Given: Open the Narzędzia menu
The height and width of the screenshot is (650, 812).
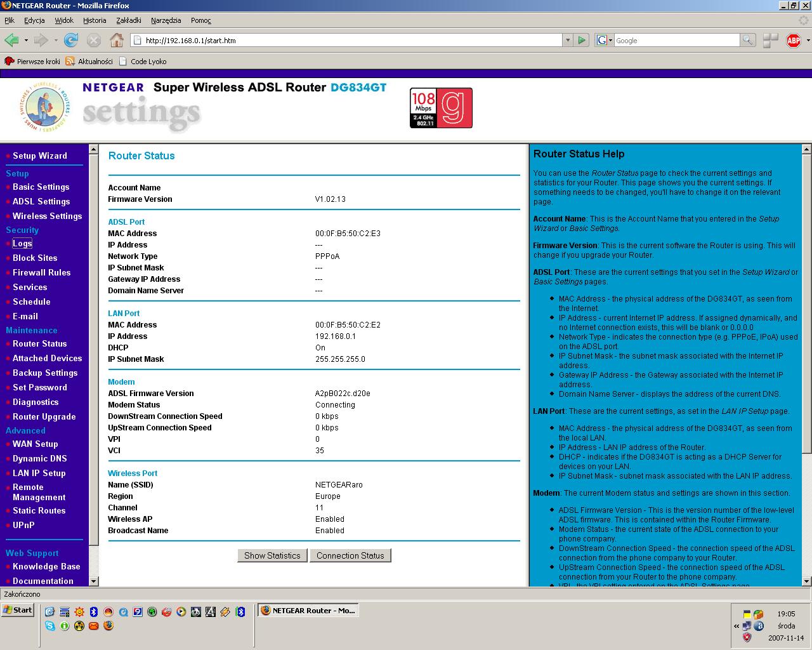Looking at the screenshot, I should 166,20.
